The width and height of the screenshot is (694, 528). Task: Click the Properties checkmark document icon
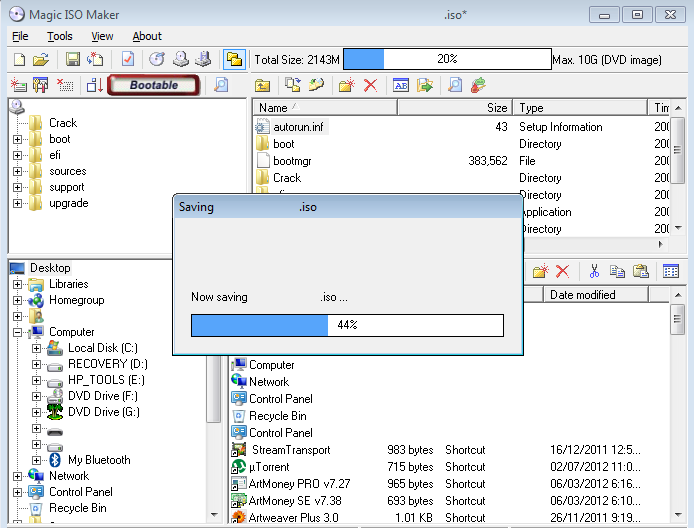click(127, 59)
